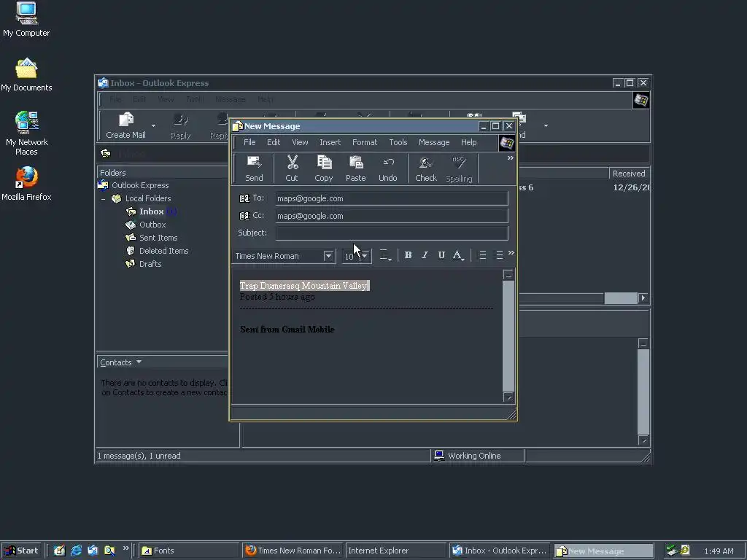
Task: Open View menu in New Message
Action: point(300,142)
